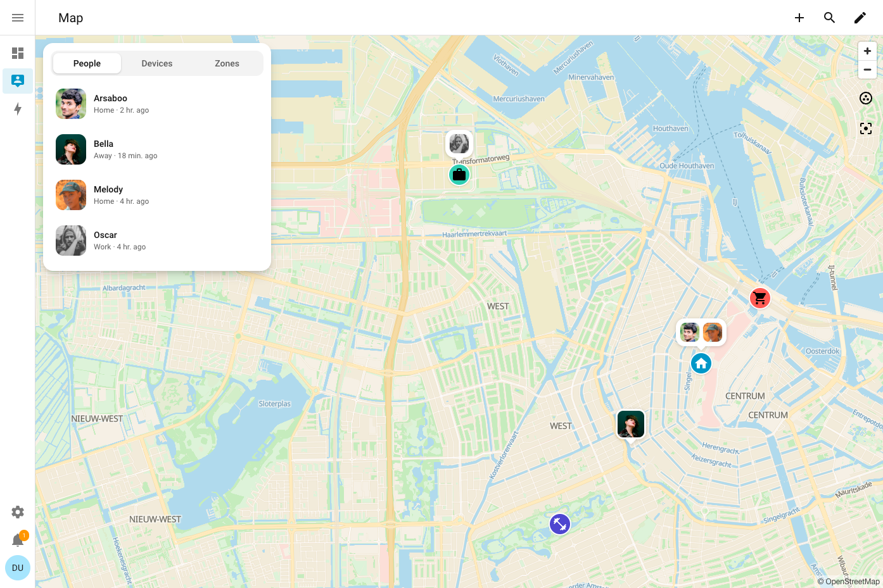This screenshot has width=883, height=588.
Task: Click the Work briefcase zone marker
Action: tap(459, 175)
